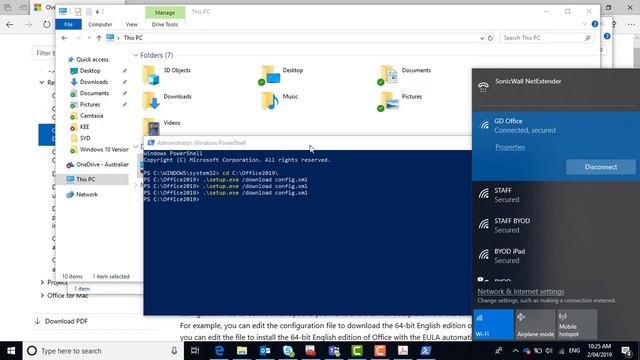
Task: Disconnect from GD Office network
Action: click(600, 167)
